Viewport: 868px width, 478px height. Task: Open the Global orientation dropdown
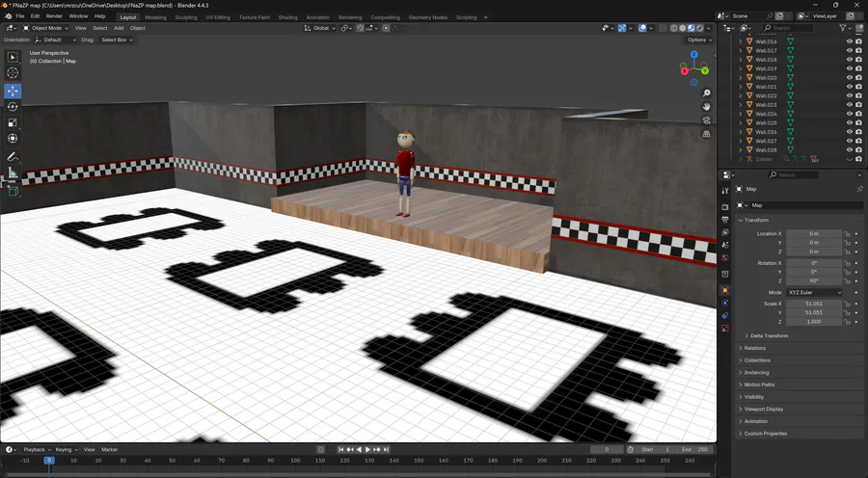[x=320, y=28]
